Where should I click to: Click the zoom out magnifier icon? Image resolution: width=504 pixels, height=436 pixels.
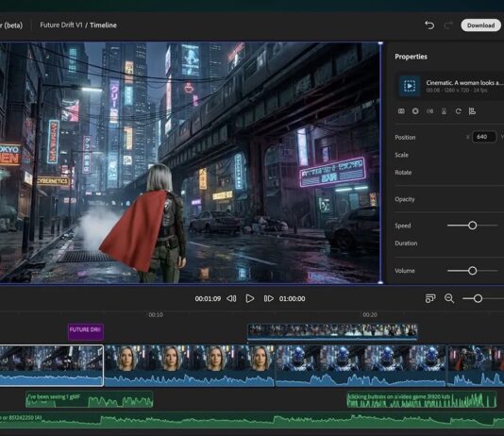pyautogui.click(x=449, y=298)
